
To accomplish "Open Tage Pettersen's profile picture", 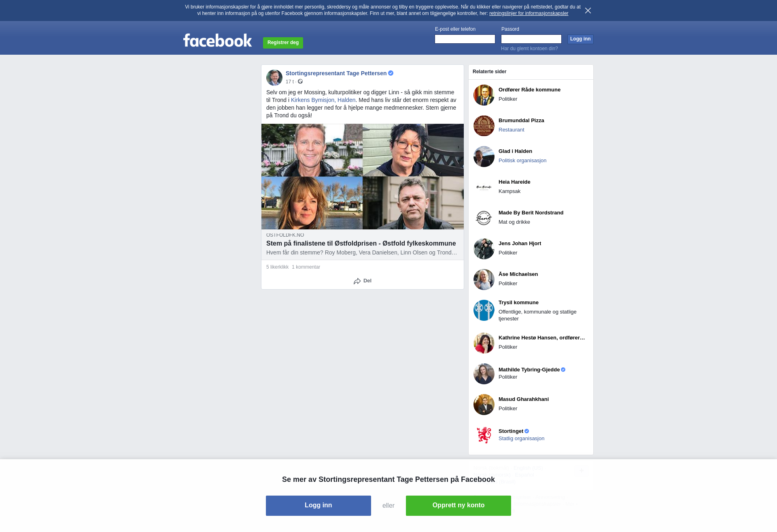I will (x=274, y=78).
